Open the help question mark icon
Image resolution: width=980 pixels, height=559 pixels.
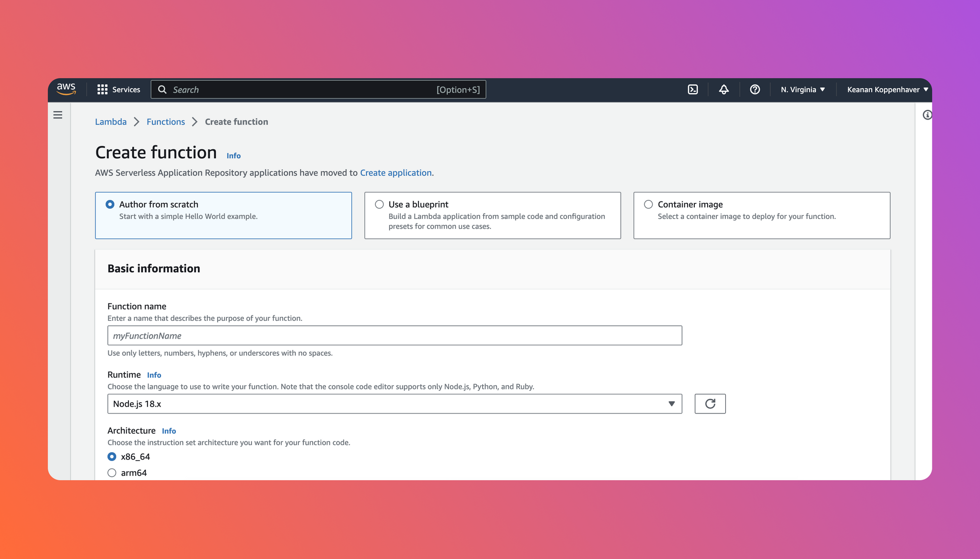tap(755, 90)
